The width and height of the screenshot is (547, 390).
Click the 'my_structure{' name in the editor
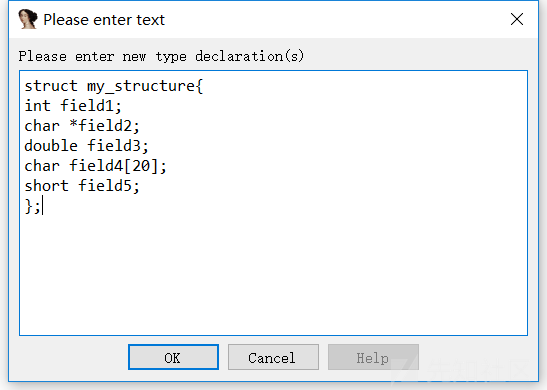click(x=145, y=87)
